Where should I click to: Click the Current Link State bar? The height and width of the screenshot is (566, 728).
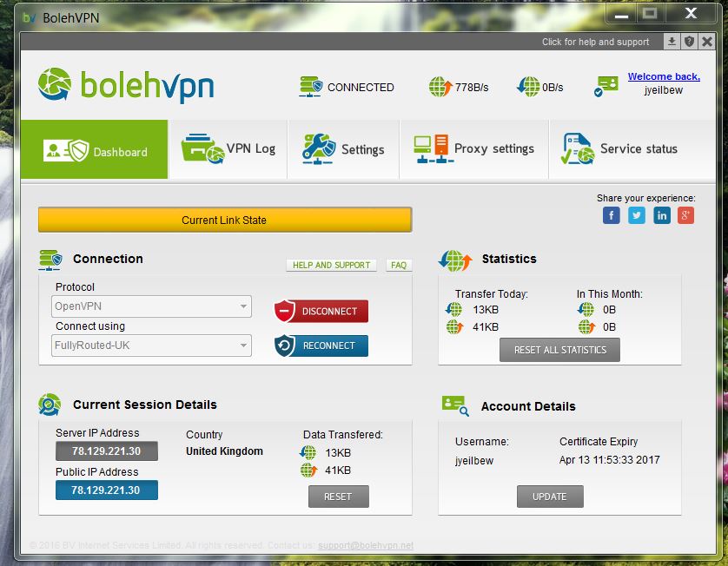tap(225, 220)
